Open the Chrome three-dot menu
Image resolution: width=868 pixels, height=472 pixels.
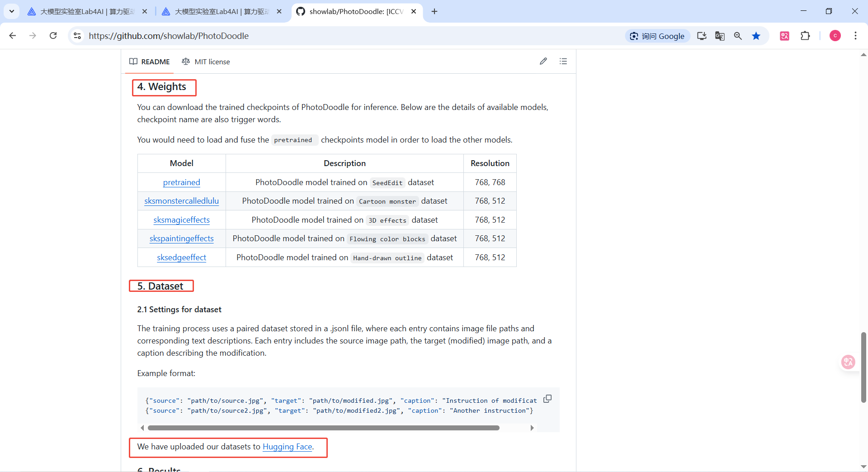(x=855, y=36)
